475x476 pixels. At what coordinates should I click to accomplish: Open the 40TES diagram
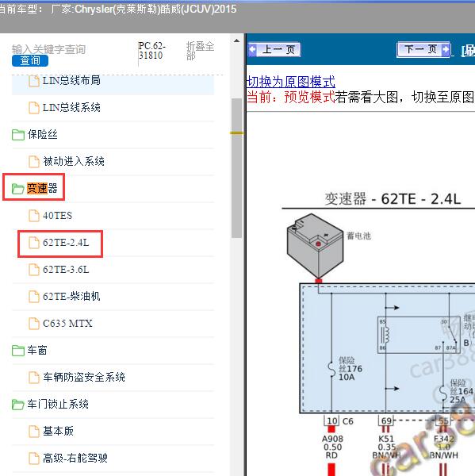(x=57, y=216)
